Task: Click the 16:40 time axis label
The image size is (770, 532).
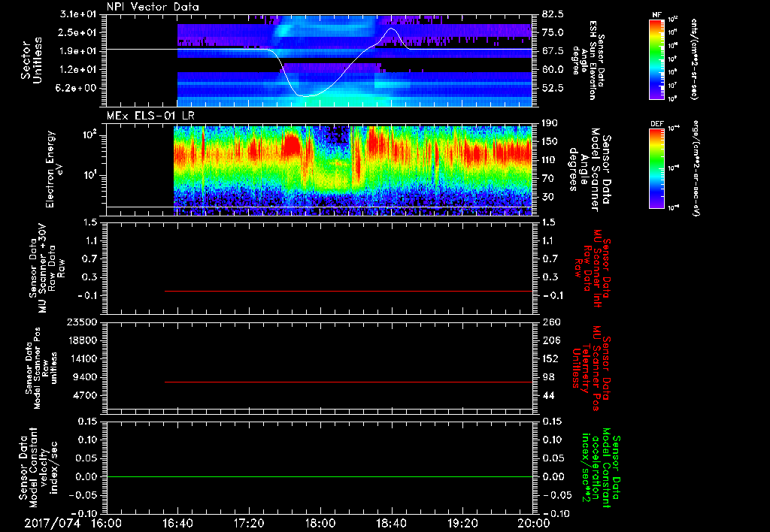Action: point(177,523)
